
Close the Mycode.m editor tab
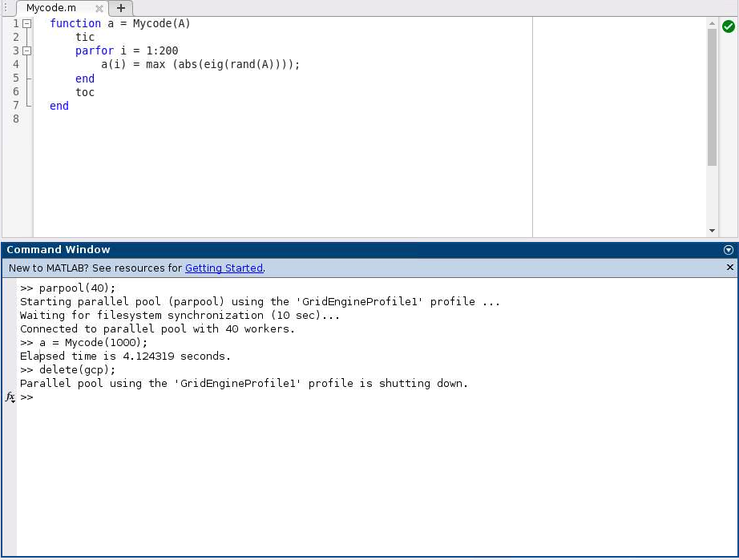[99, 8]
